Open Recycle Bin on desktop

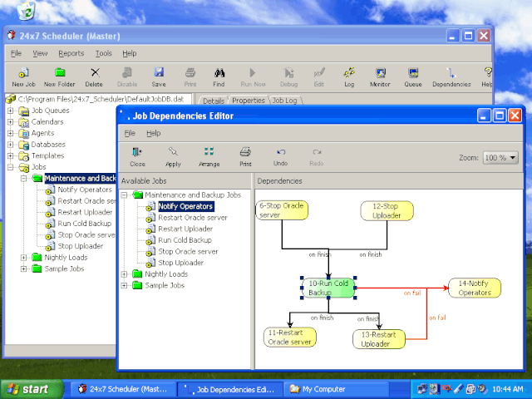(27, 10)
